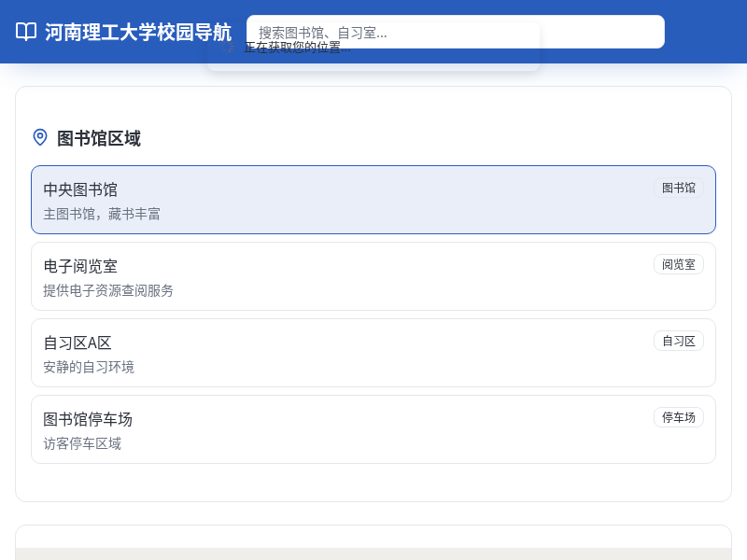Click the 河南理工大学校园导航 title

pyautogui.click(x=137, y=31)
